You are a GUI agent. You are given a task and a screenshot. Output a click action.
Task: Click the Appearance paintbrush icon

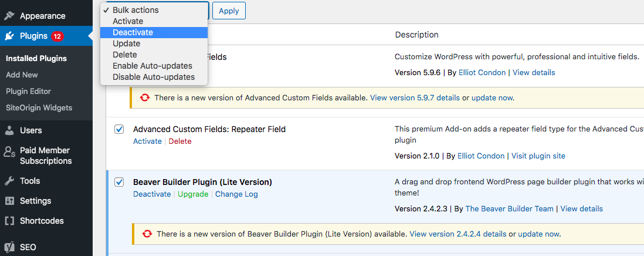tap(9, 16)
